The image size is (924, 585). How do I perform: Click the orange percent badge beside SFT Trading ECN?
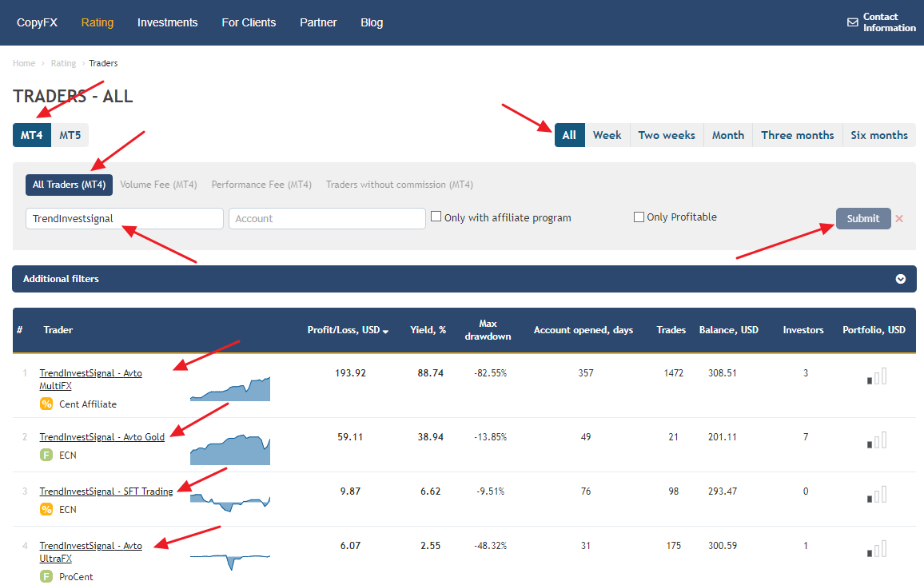46,509
